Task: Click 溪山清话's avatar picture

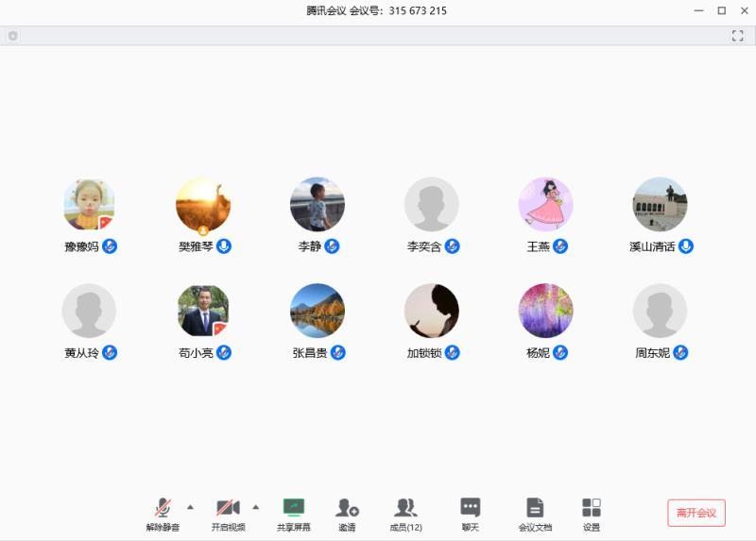Action: (x=660, y=204)
